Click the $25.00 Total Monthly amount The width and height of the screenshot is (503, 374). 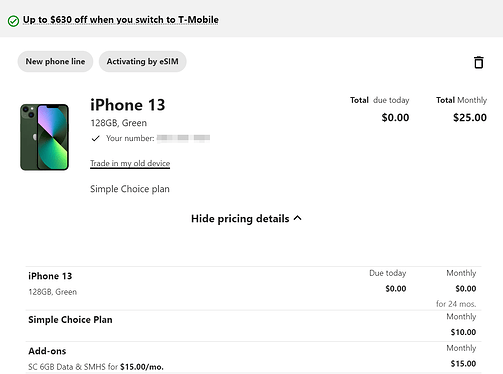[470, 117]
